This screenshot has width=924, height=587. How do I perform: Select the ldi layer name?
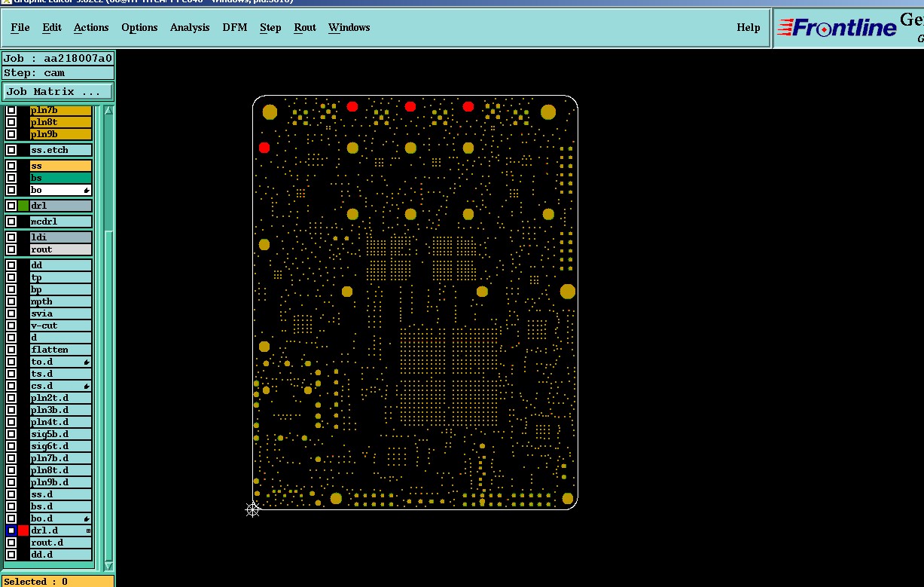(x=60, y=237)
